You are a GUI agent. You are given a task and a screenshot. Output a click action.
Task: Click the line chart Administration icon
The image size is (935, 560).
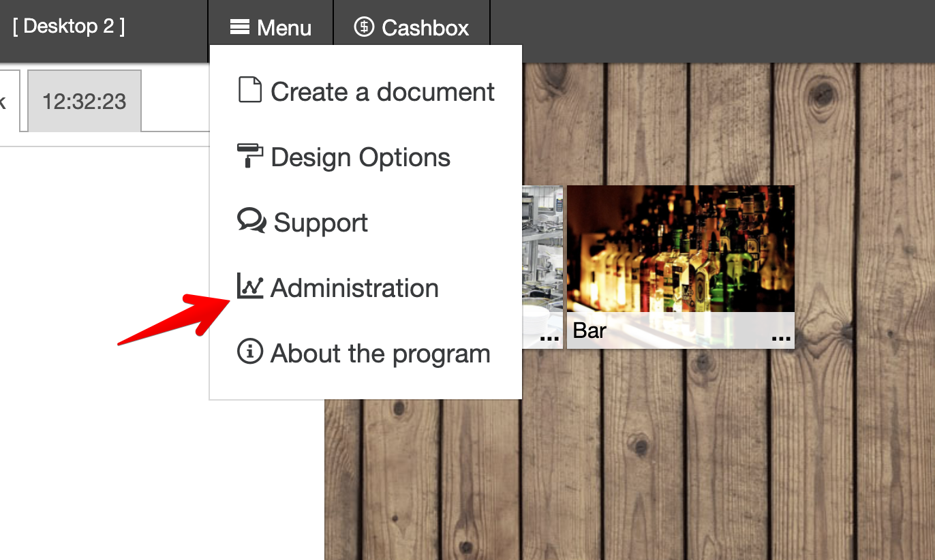click(x=249, y=287)
